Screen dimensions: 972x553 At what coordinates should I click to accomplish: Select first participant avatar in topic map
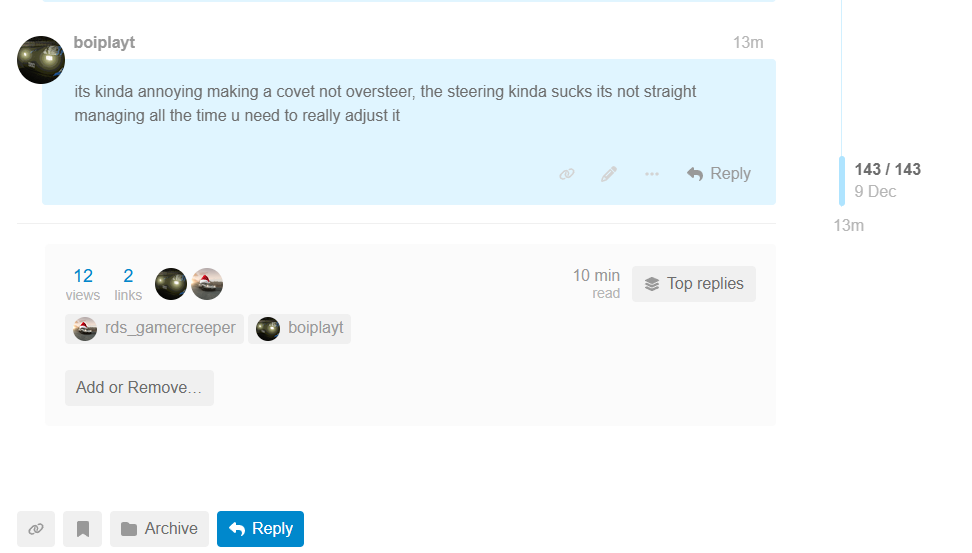coord(171,284)
